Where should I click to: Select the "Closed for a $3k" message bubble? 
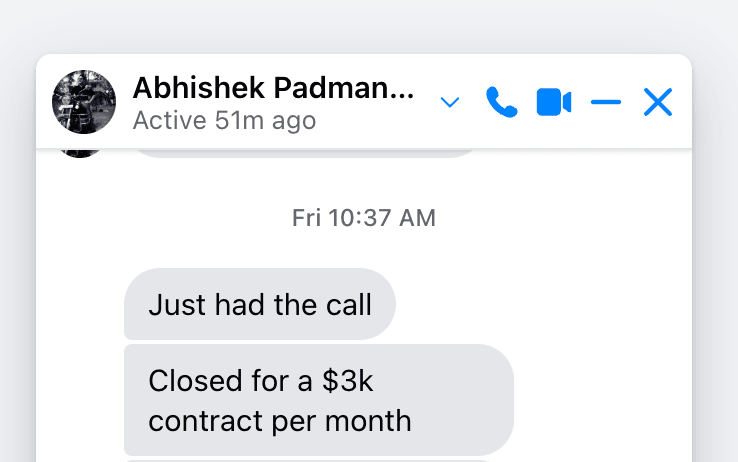pyautogui.click(x=319, y=400)
